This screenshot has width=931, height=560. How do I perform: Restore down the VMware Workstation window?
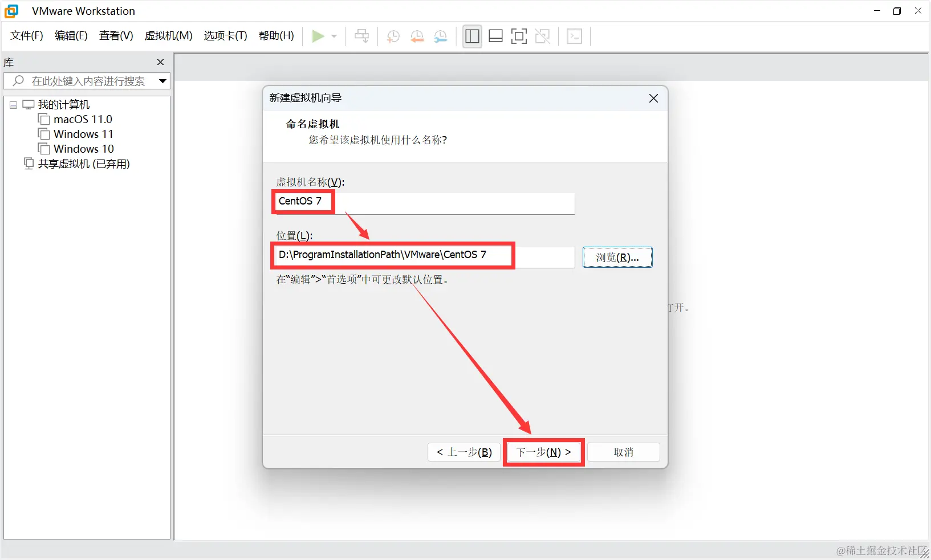click(x=897, y=11)
